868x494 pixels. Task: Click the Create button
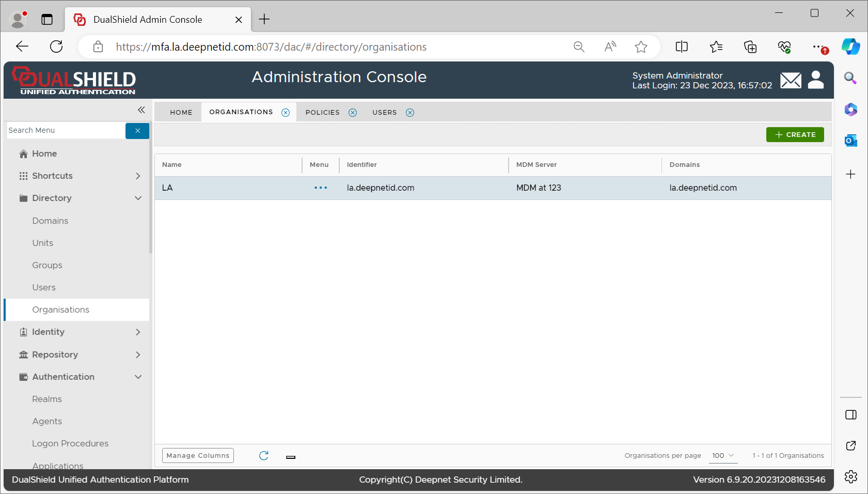tap(795, 134)
